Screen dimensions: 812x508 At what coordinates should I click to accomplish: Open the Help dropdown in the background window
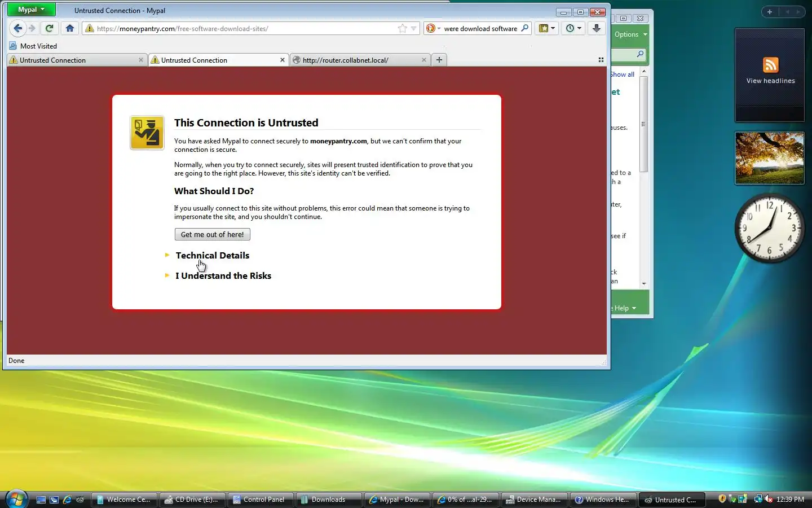coord(625,308)
